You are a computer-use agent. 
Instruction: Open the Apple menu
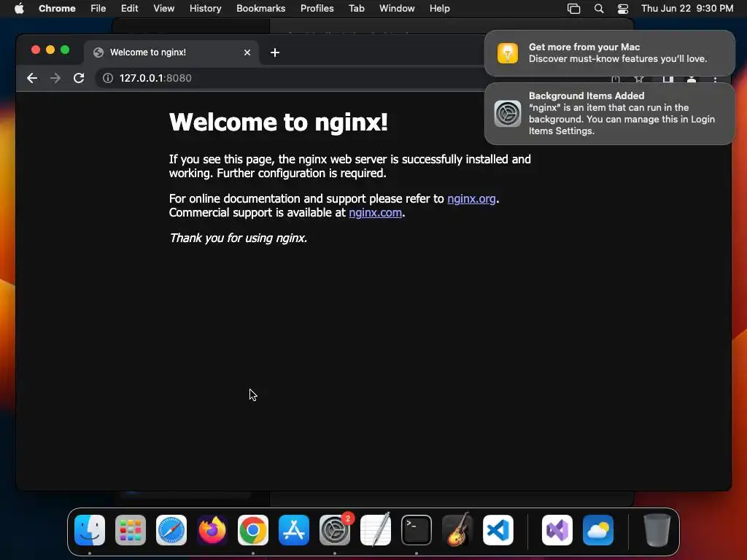(19, 9)
